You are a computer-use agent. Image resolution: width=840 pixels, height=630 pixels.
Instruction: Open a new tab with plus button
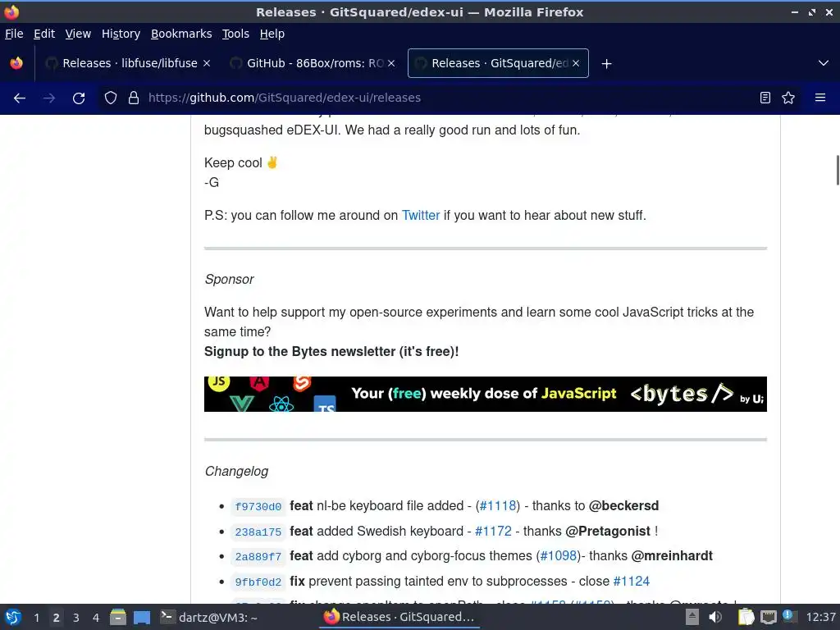(606, 64)
